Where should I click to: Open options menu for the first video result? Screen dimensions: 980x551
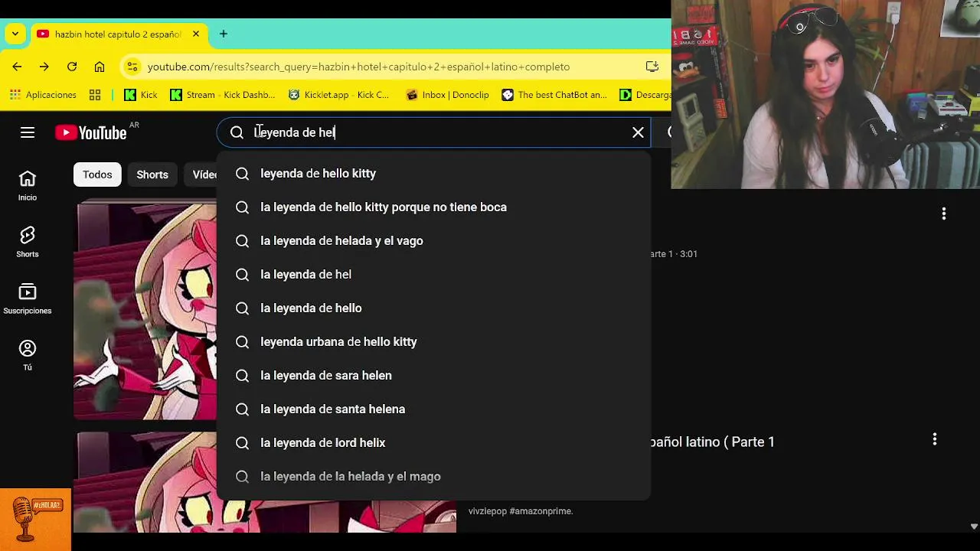tap(944, 214)
